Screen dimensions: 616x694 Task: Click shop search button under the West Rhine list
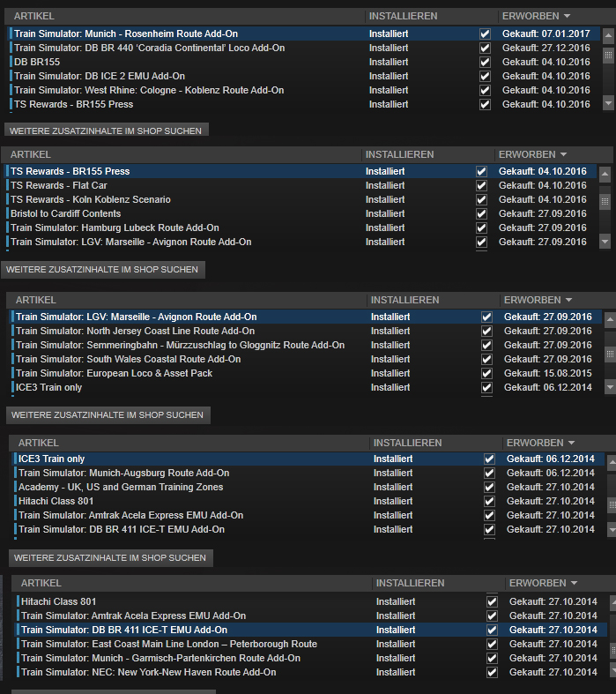click(x=106, y=131)
